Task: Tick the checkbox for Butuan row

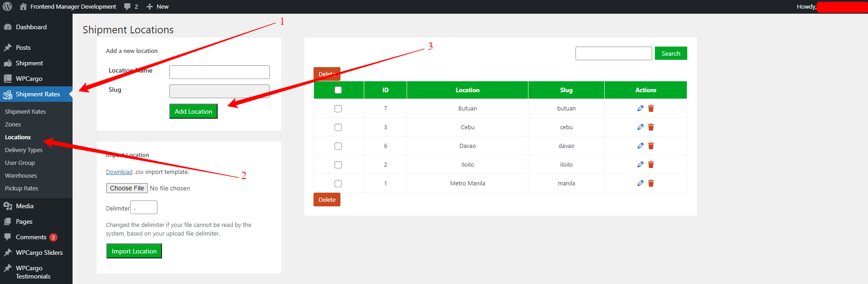Action: (x=338, y=109)
